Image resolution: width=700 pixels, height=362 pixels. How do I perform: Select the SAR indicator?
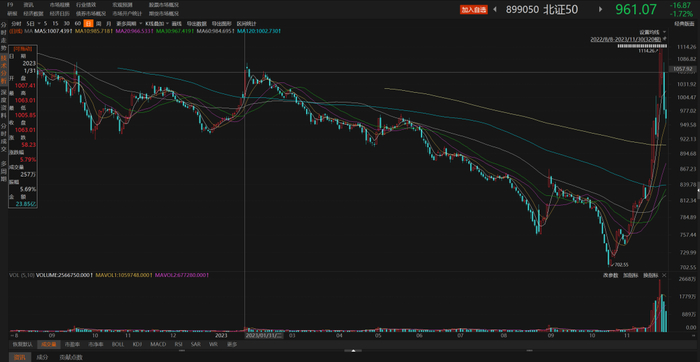pos(196,344)
